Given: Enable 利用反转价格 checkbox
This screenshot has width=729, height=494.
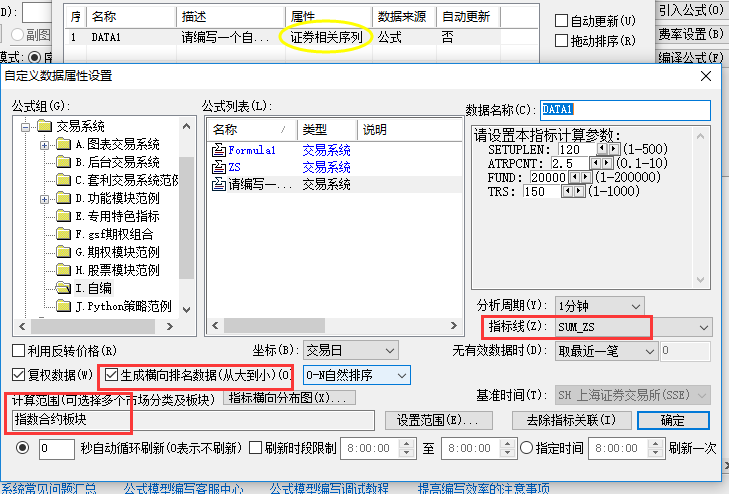Looking at the screenshot, I should (x=18, y=351).
